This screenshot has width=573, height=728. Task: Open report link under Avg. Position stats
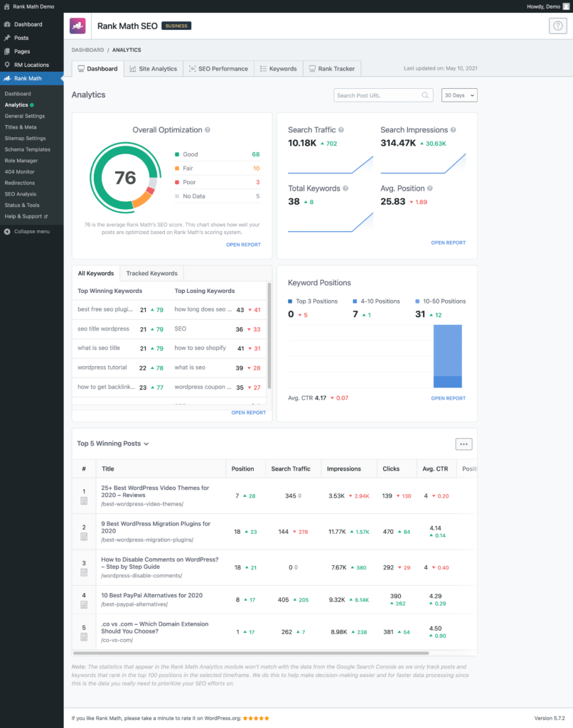448,243
